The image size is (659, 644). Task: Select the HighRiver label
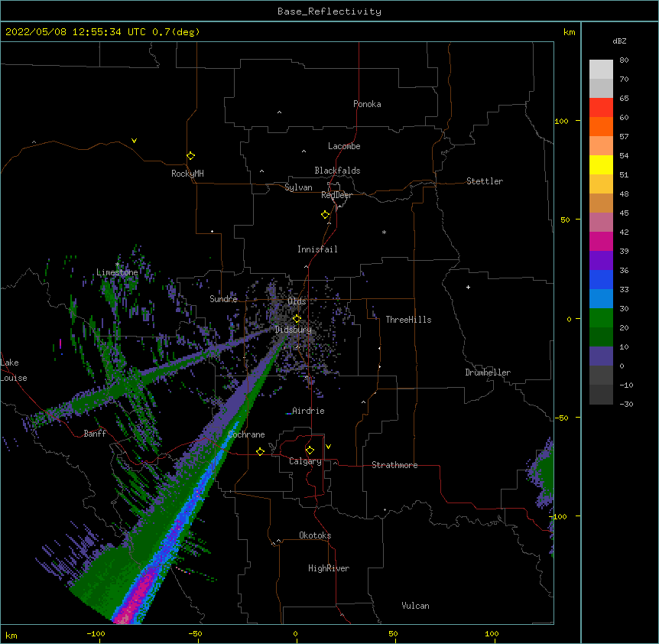click(329, 568)
